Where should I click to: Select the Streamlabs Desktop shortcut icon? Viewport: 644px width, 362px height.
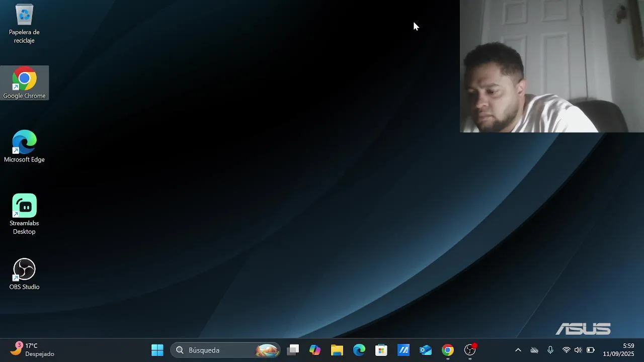(24, 214)
